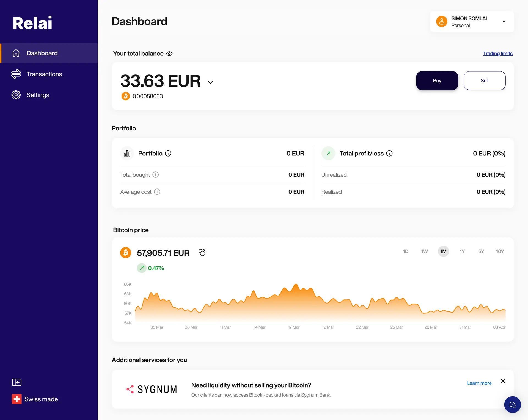Click the Relai logo
The image size is (528, 420).
coord(32,23)
